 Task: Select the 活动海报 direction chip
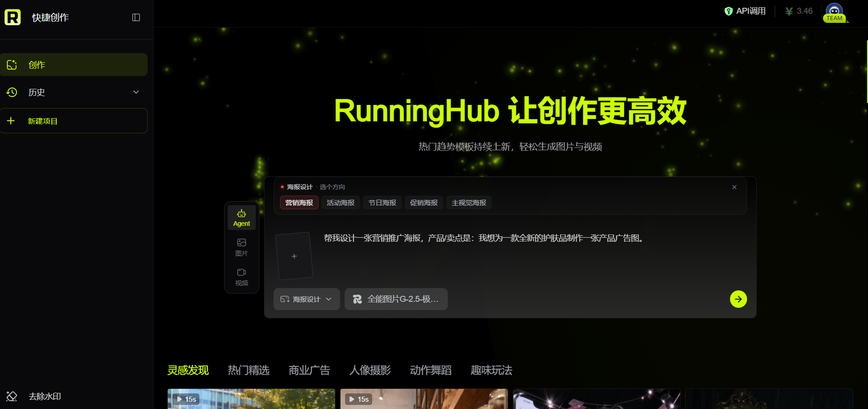(341, 202)
